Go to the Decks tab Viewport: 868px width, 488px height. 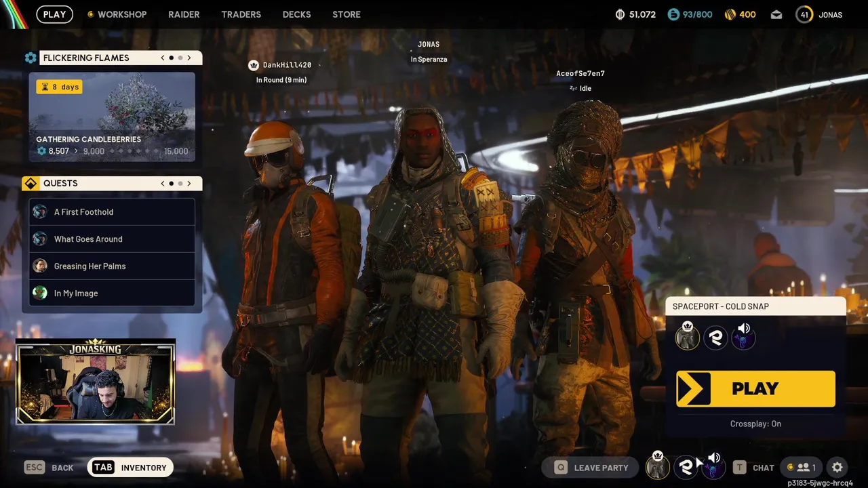[x=296, y=14]
